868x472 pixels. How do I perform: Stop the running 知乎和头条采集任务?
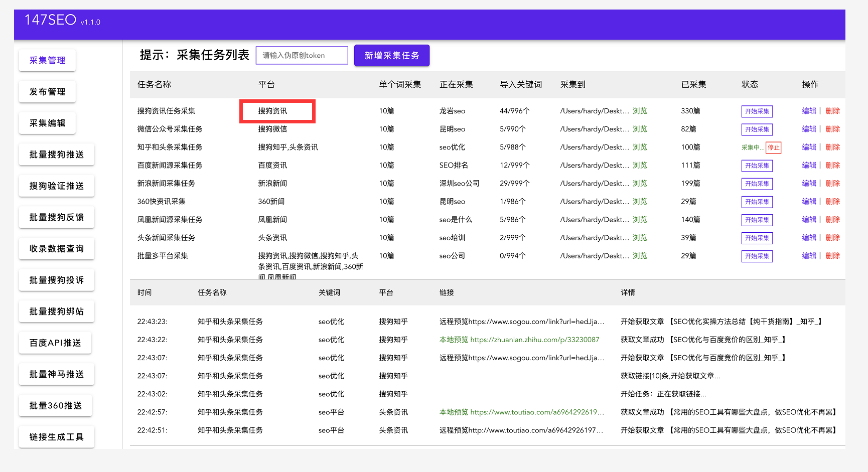coord(774,147)
